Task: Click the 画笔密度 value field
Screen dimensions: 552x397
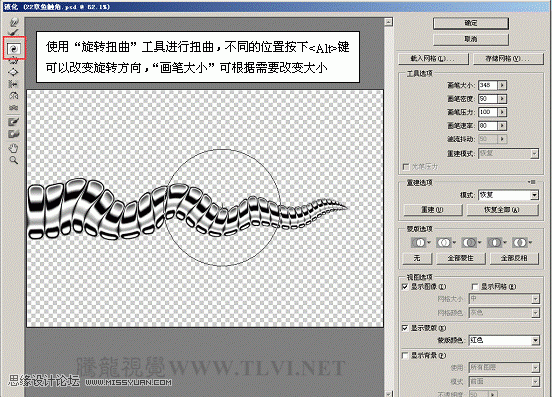Action: [x=488, y=99]
